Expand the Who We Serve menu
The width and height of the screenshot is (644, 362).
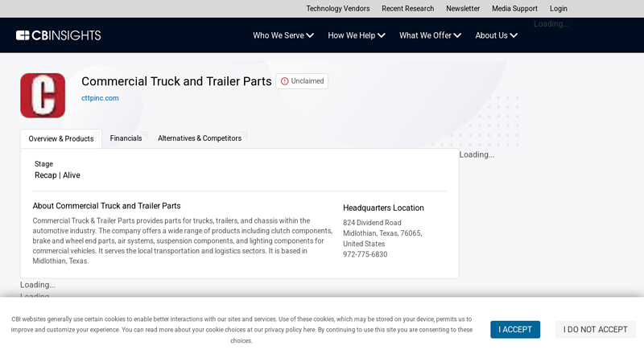click(x=283, y=35)
